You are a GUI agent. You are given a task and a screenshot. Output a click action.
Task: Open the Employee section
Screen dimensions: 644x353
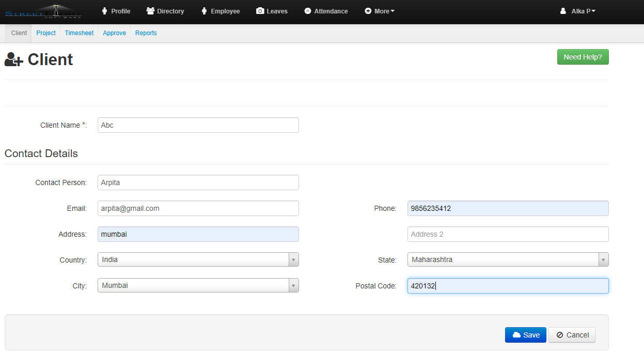click(x=221, y=11)
